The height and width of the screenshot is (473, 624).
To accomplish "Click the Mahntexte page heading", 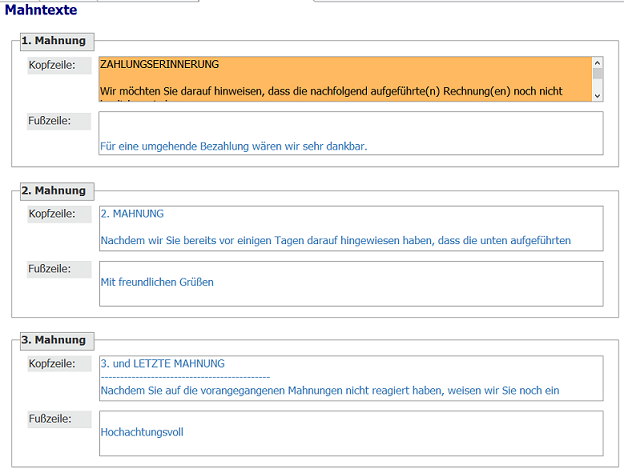I will point(41,9).
